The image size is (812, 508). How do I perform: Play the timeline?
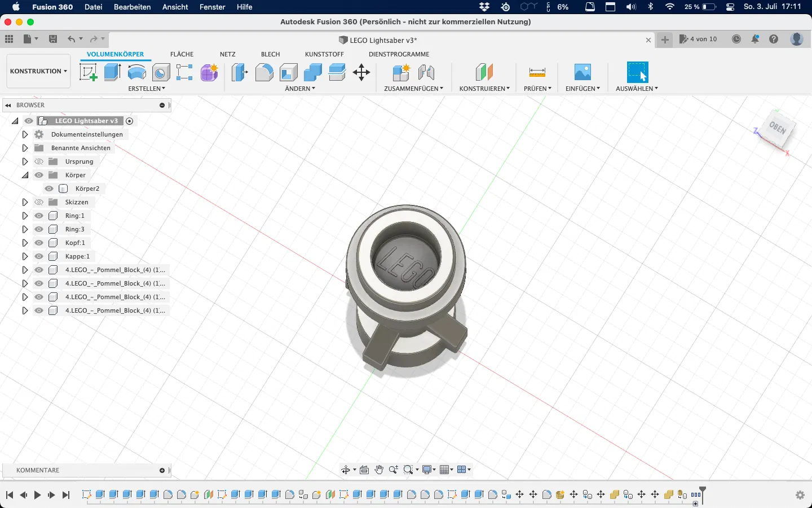pyautogui.click(x=38, y=495)
